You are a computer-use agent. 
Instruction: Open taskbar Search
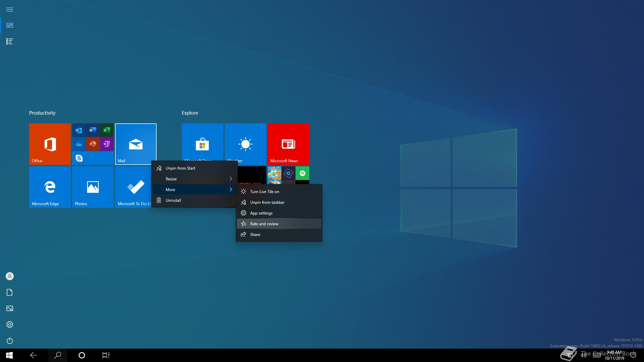[x=58, y=355]
